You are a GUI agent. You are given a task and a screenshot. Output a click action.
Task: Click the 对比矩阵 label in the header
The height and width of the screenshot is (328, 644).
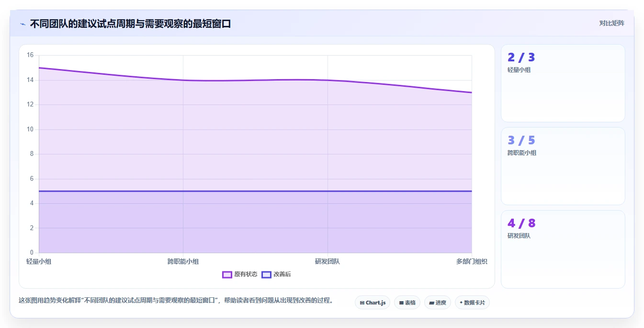[611, 23]
